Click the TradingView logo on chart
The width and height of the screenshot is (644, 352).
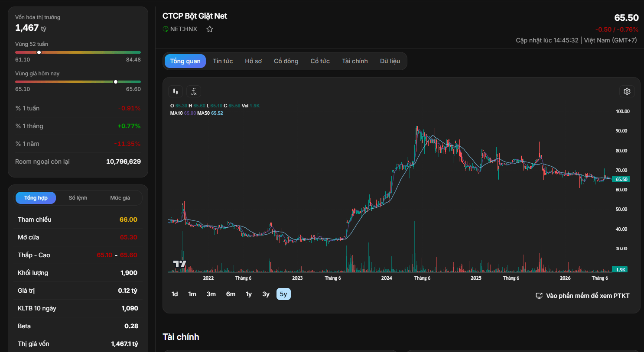(179, 264)
